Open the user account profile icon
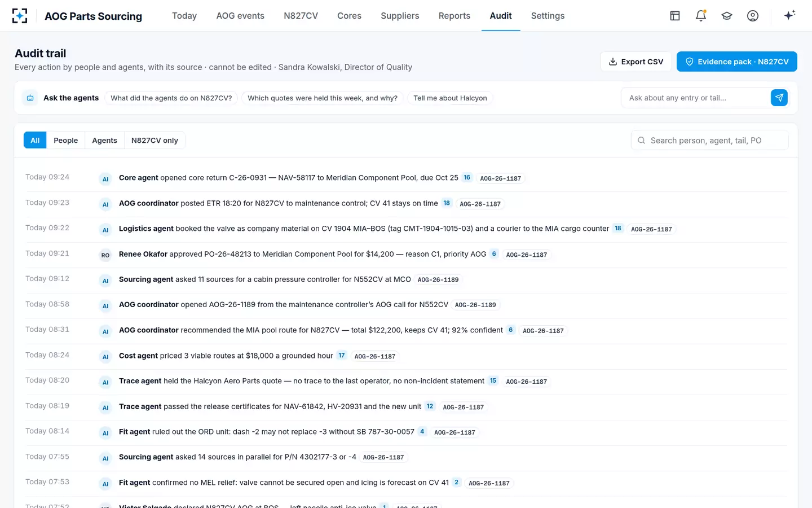812x508 pixels. point(753,16)
